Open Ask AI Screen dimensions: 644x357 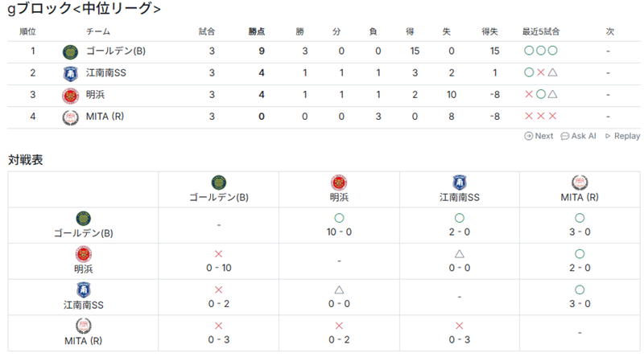pyautogui.click(x=578, y=136)
